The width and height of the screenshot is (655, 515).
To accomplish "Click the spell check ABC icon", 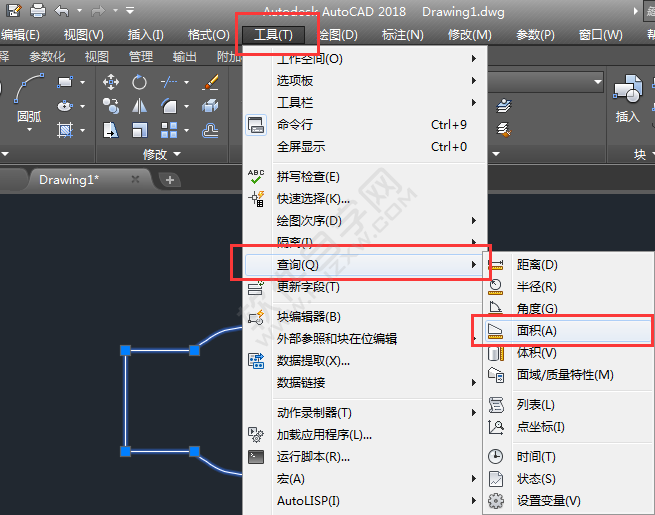I will click(256, 177).
